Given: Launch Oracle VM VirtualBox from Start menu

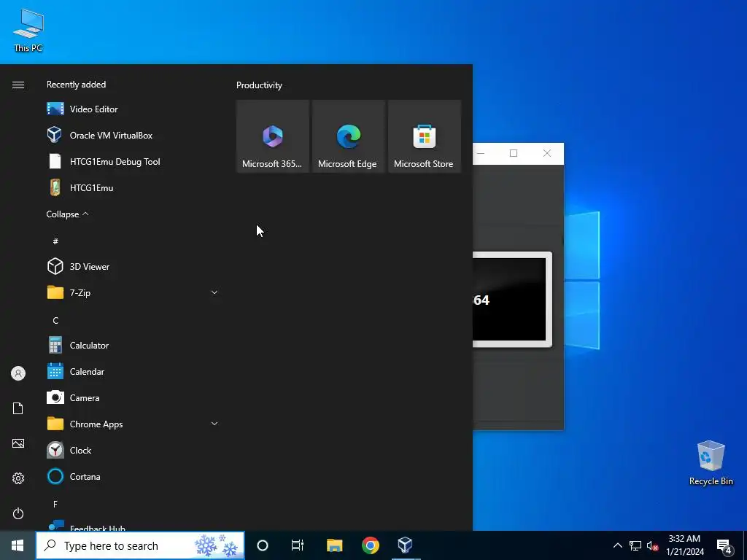Looking at the screenshot, I should (133, 135).
